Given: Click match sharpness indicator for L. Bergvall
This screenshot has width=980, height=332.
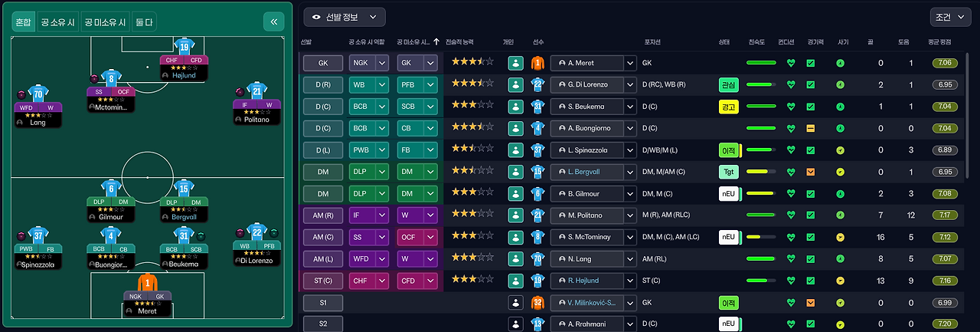Looking at the screenshot, I should [811, 172].
